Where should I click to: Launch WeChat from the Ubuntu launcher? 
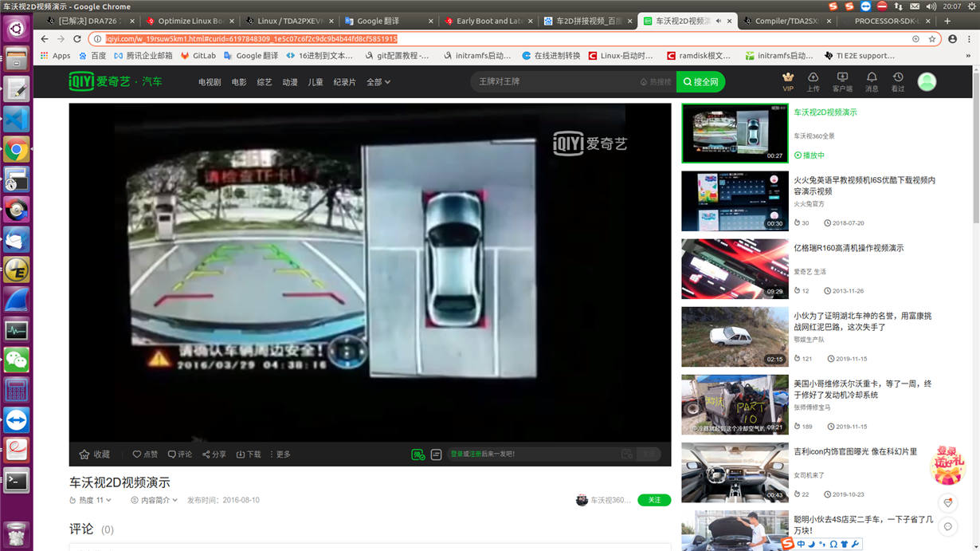(x=16, y=360)
